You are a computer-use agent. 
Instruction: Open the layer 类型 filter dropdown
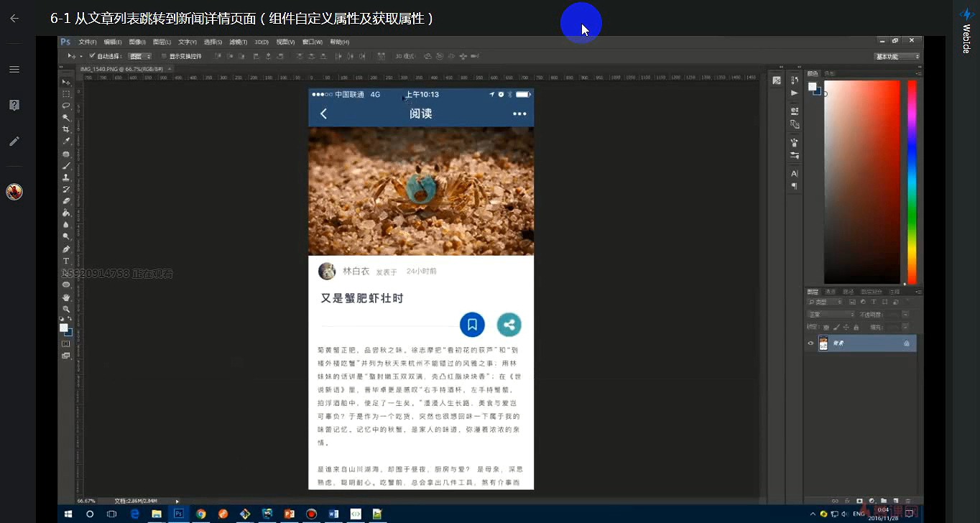pos(825,302)
